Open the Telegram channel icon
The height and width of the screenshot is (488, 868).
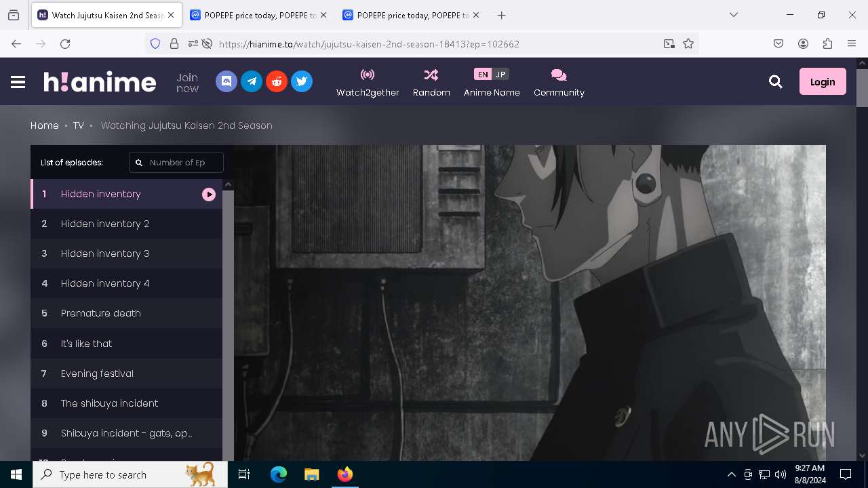coord(252,81)
